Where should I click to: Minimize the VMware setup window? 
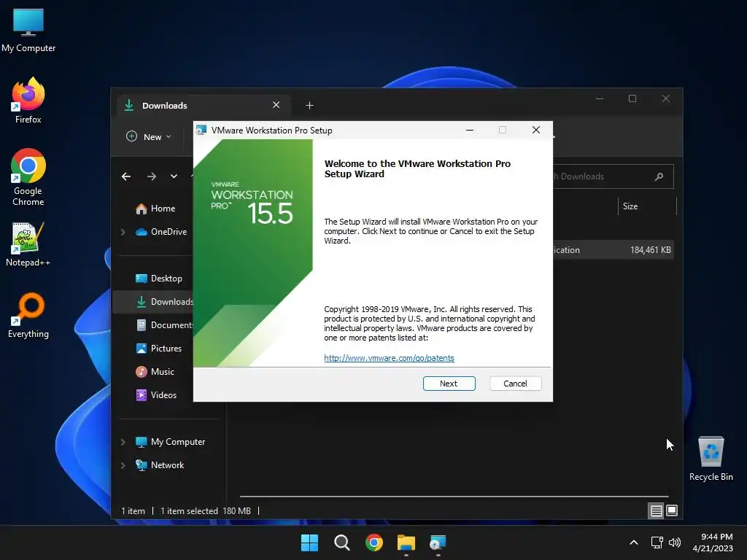(x=470, y=130)
